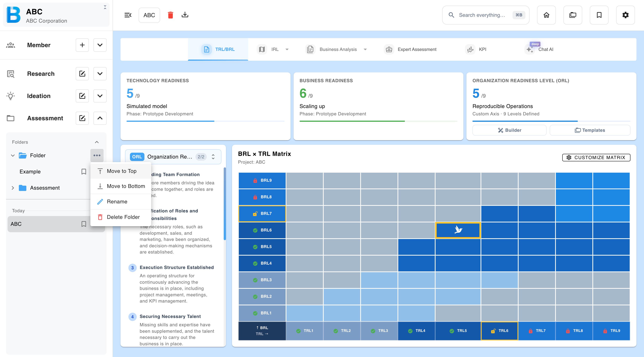Viewport: 644px width, 357px height.
Task: Click the Business Readiness progress bar
Action: click(x=378, y=121)
